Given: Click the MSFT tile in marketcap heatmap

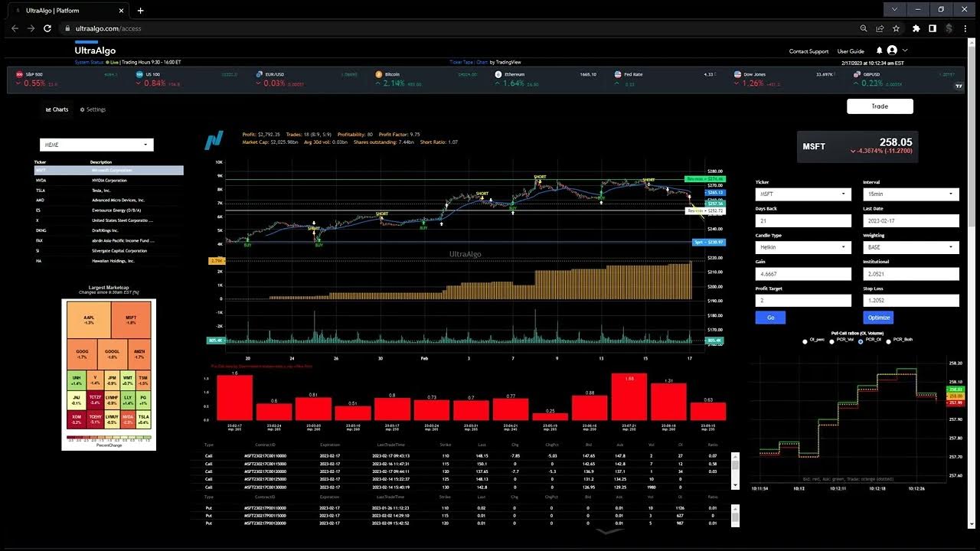Looking at the screenshot, I should click(x=131, y=320).
